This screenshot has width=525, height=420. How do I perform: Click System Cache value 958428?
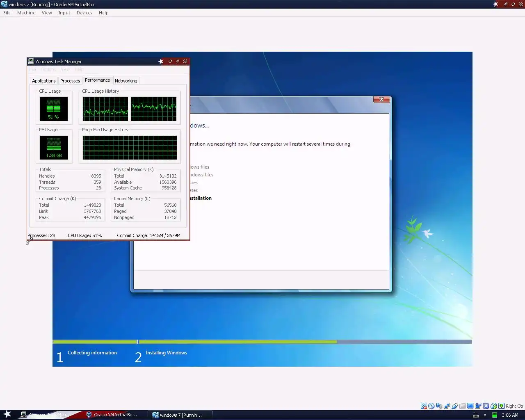click(x=169, y=188)
